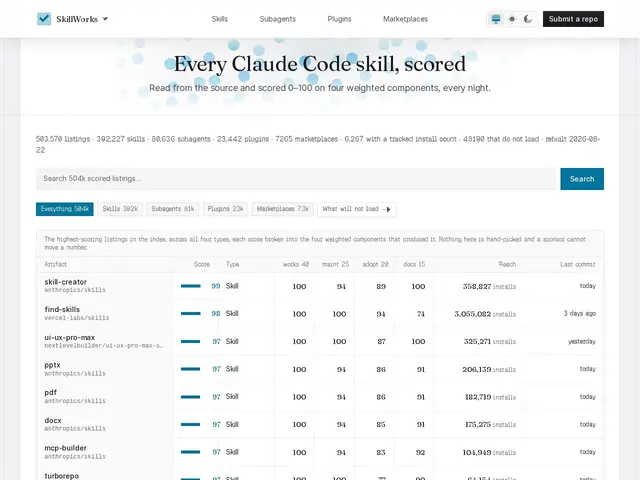The width and height of the screenshot is (640, 480).
Task: Click the Score column header
Action: pos(202,264)
